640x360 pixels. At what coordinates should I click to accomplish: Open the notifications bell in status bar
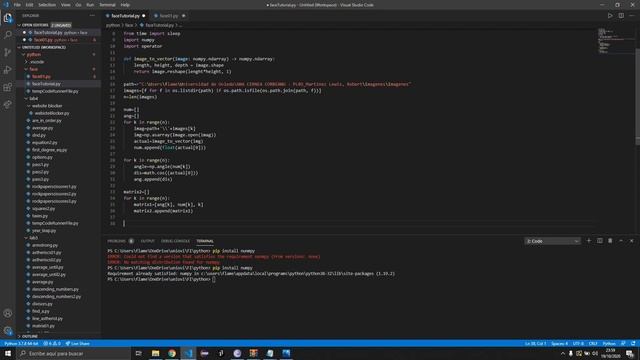coord(633,344)
